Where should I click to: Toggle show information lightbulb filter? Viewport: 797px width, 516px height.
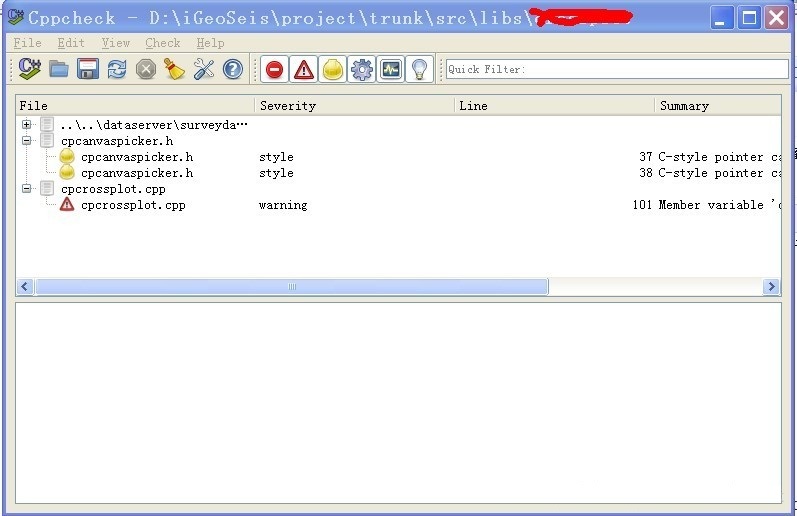[x=420, y=69]
